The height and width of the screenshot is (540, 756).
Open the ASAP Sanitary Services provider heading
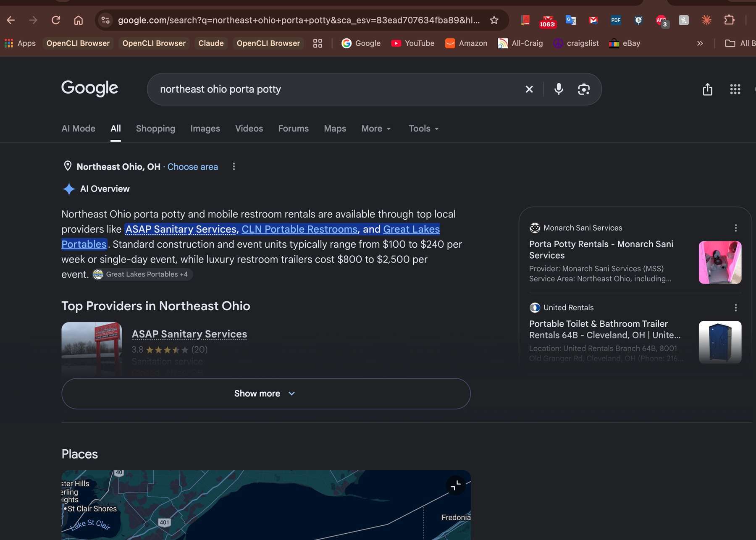tap(189, 334)
